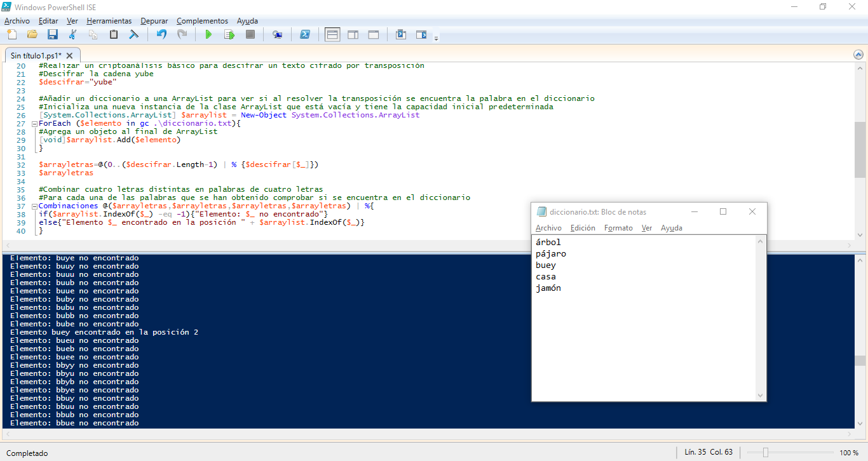Image resolution: width=868 pixels, height=461 pixels.
Task: Click the 'Elemento buey encontrado' console line
Action: (x=104, y=332)
